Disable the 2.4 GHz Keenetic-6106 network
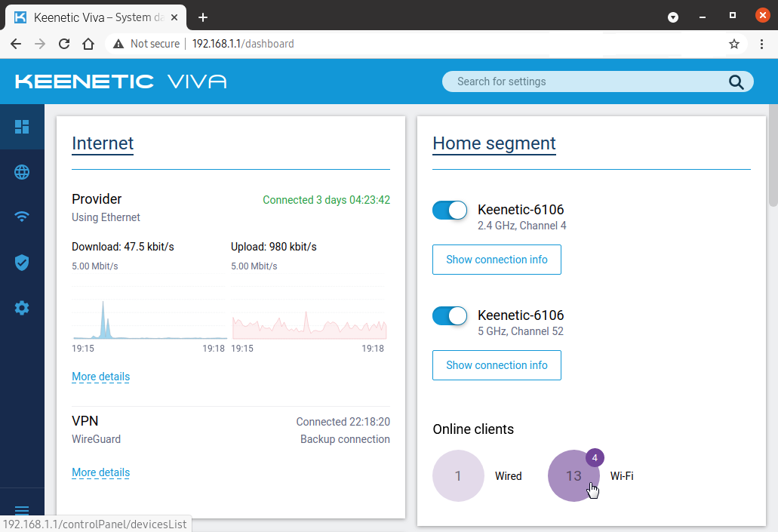The width and height of the screenshot is (778, 532). point(450,211)
